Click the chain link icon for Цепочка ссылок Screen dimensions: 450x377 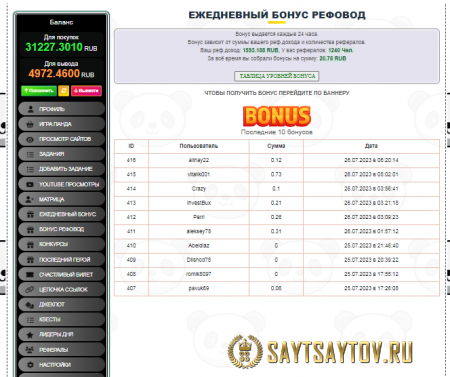[30, 289]
